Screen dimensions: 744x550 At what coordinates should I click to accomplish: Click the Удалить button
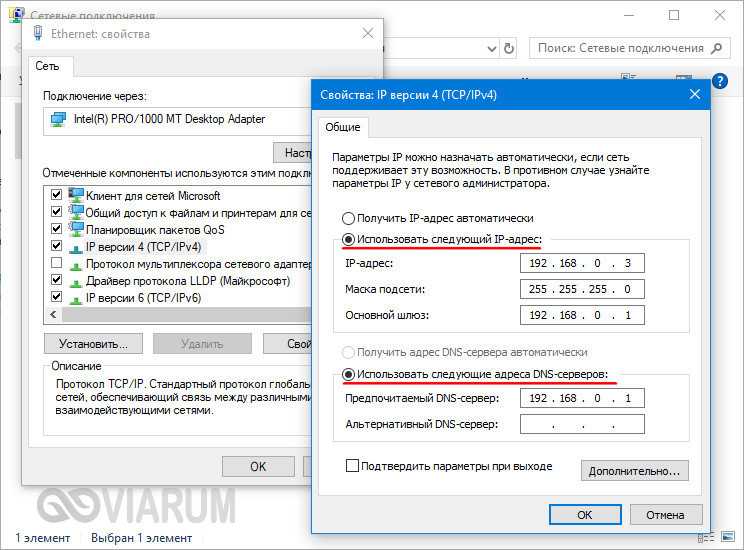tap(202, 344)
